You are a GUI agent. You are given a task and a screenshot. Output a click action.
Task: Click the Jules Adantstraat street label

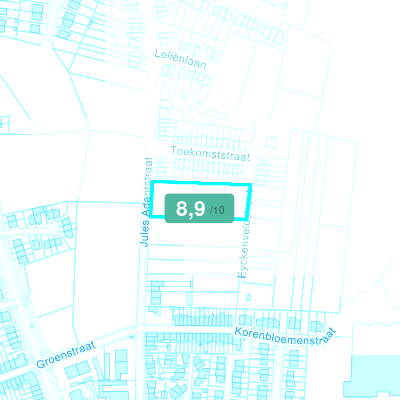pyautogui.click(x=146, y=202)
